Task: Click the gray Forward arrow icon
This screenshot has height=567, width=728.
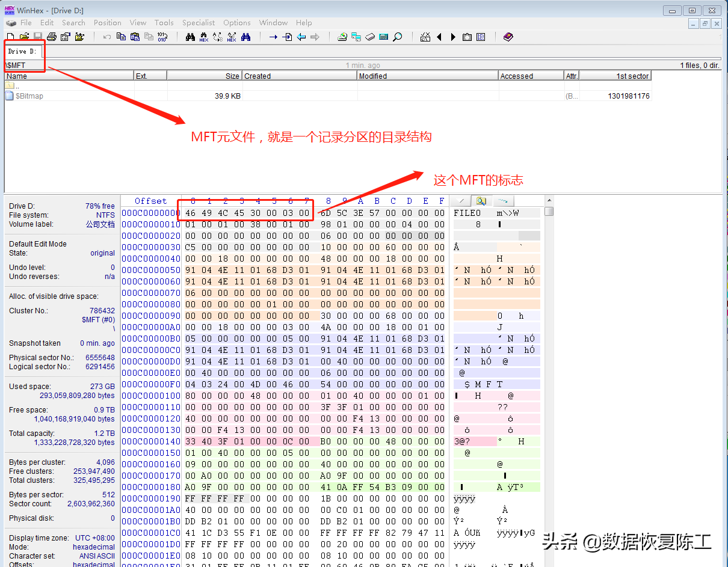Action: [315, 37]
